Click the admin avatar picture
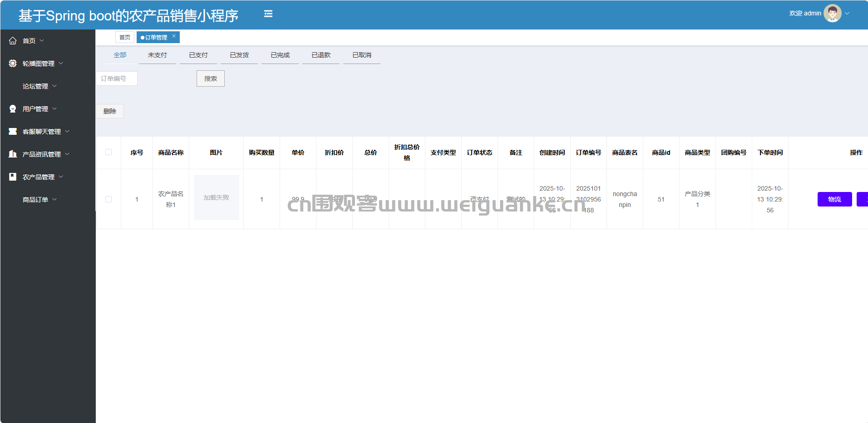Image resolution: width=868 pixels, height=423 pixels. pos(832,14)
